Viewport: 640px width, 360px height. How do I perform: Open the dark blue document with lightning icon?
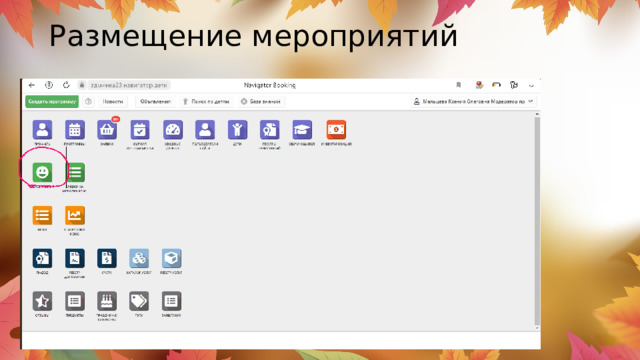pos(107,258)
